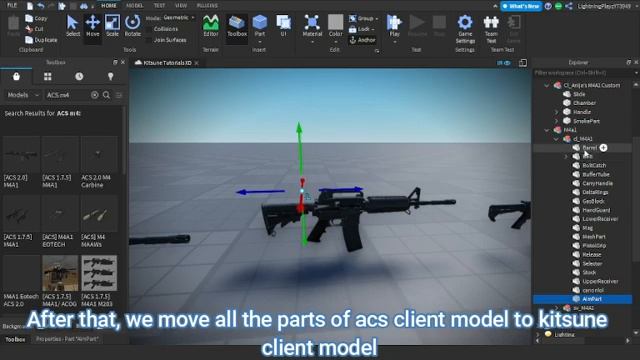The image size is (640, 360).
Task: Click the blue Z-axis move arrow
Action: tap(260, 191)
